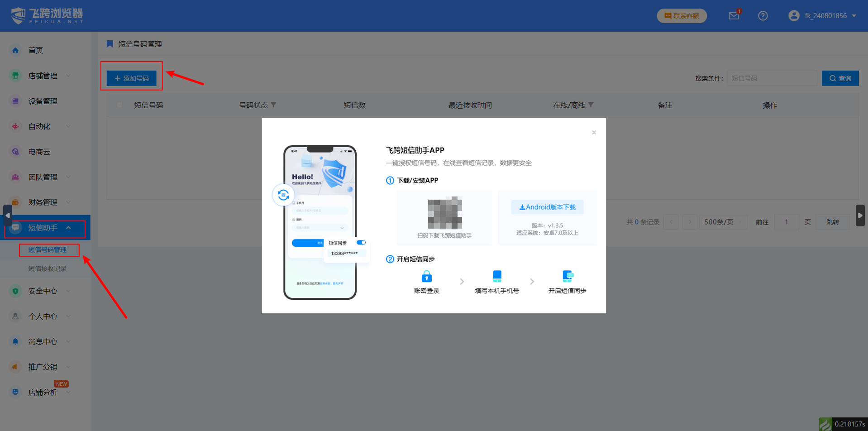Click the 填写本机手机号 phone icon
Screen dimensions: 868x431
(497, 276)
